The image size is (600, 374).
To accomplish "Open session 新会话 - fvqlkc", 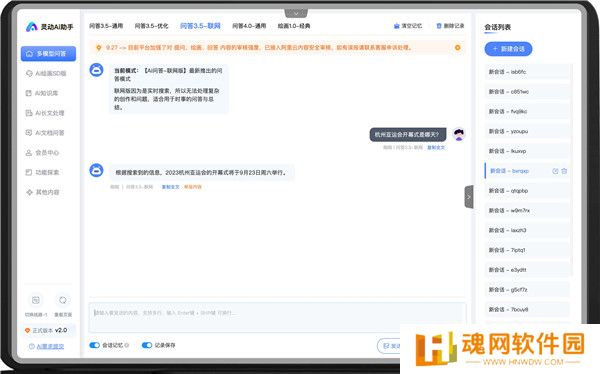I will click(x=527, y=111).
